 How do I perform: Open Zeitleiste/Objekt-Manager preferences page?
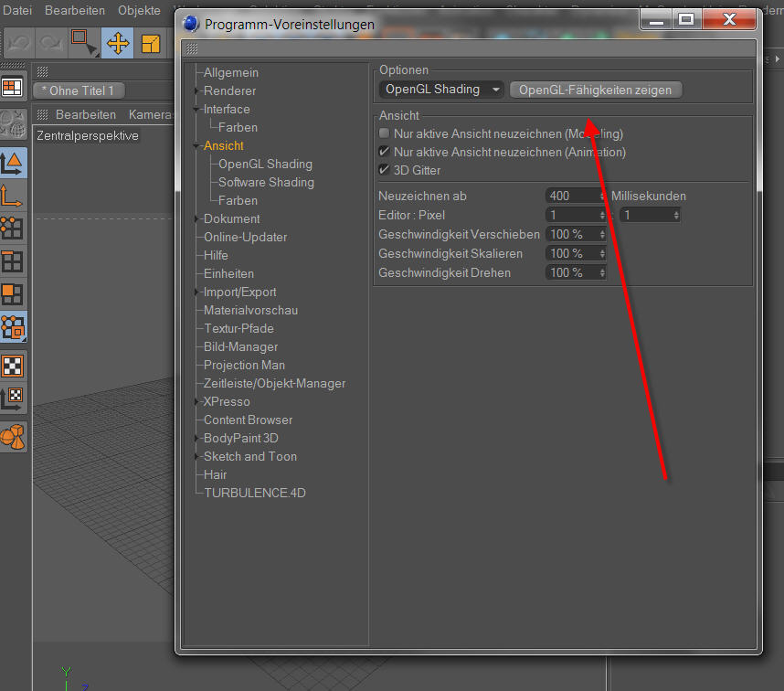[x=274, y=383]
